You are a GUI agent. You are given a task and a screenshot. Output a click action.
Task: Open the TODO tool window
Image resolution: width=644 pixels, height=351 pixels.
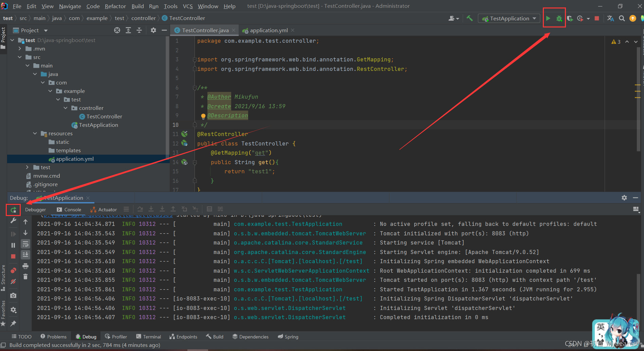(x=22, y=336)
